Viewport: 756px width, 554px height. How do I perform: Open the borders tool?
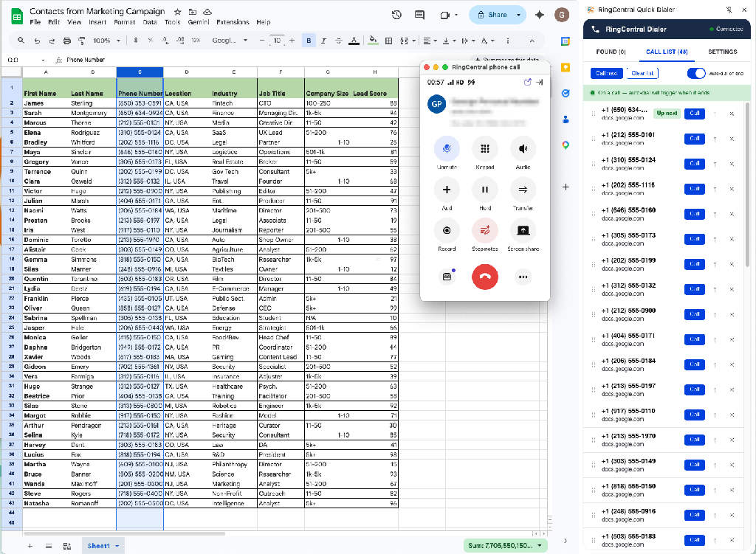[x=388, y=41]
